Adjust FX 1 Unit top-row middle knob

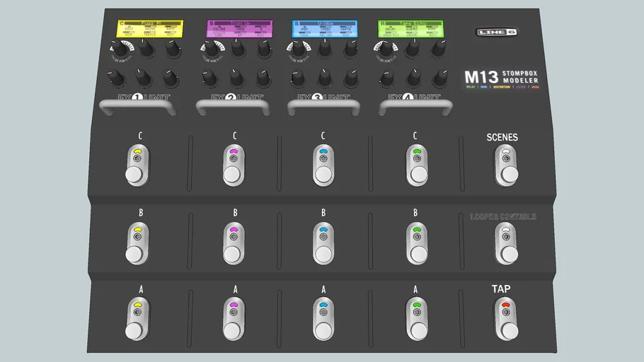pyautogui.click(x=146, y=49)
